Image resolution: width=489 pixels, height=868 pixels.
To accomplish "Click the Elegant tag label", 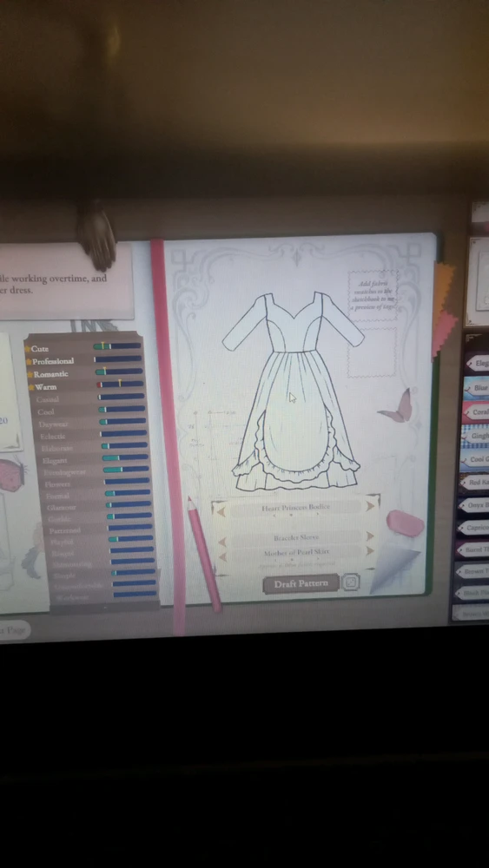I will click(x=55, y=461).
